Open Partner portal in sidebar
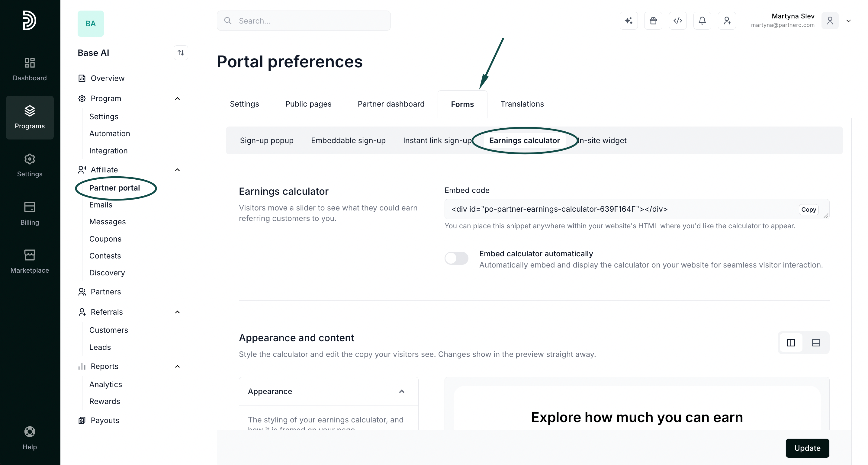Viewport: 868px width, 465px height. point(114,188)
